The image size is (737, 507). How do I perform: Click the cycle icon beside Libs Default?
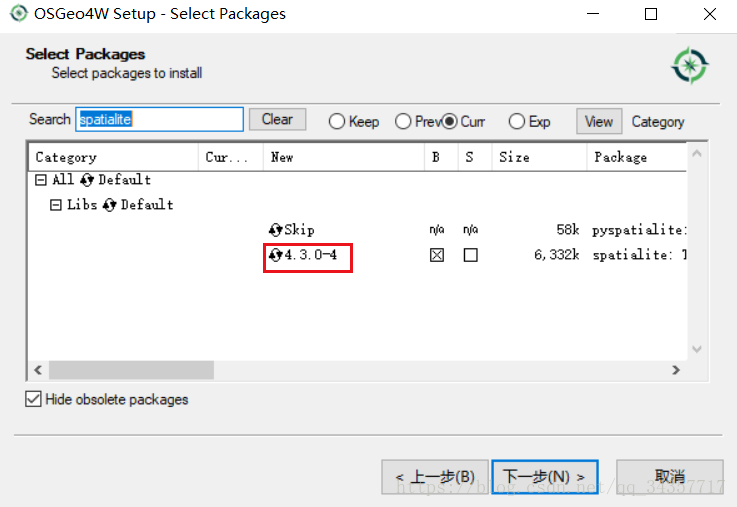pyautogui.click(x=109, y=205)
